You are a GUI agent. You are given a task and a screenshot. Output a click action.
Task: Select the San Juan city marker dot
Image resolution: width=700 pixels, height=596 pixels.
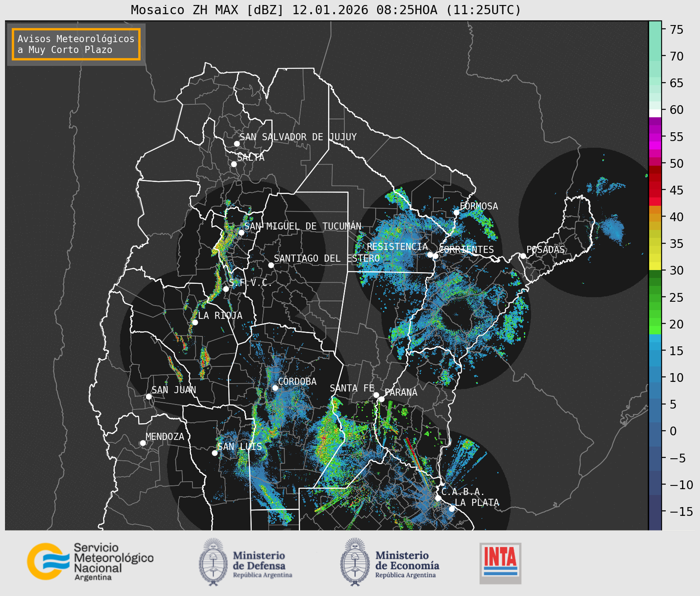pos(149,396)
